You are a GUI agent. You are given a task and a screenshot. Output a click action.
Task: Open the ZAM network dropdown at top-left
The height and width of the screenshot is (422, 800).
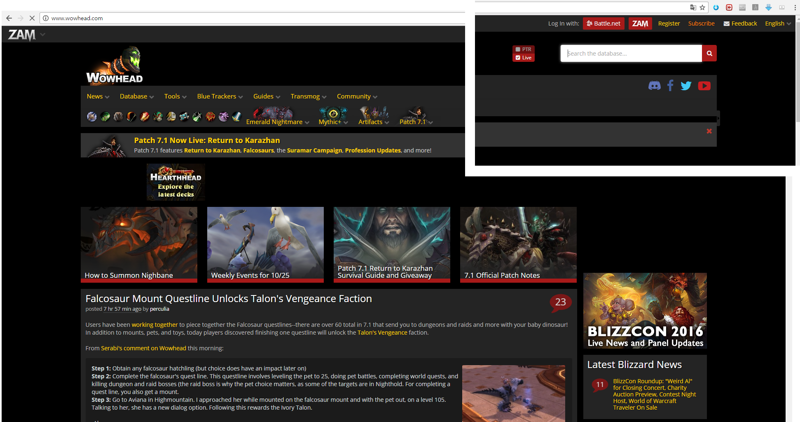tap(27, 35)
